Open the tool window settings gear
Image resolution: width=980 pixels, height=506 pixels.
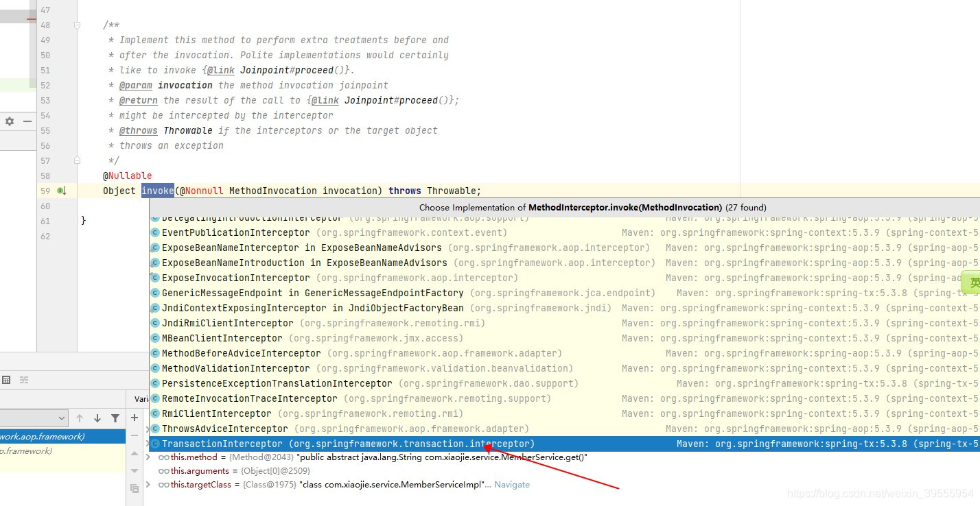click(10, 121)
